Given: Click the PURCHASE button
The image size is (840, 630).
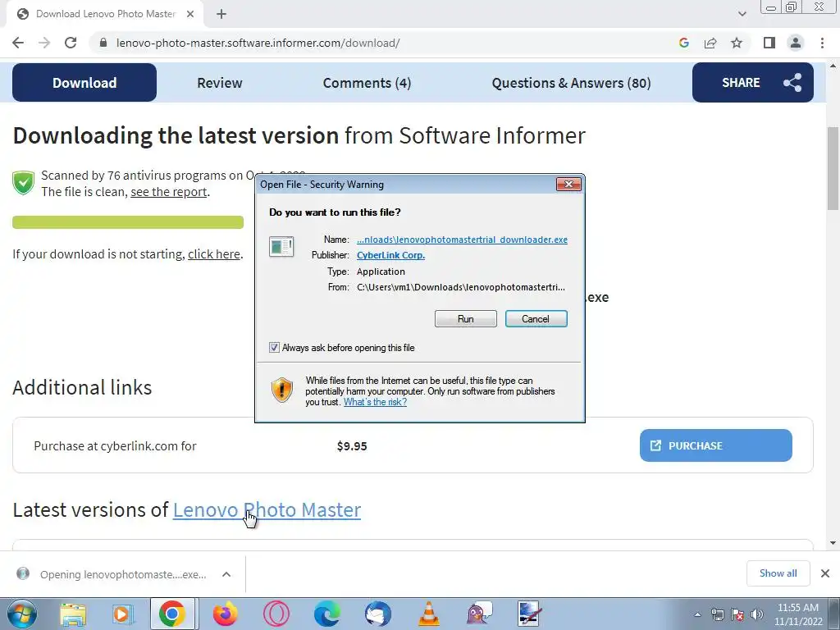Looking at the screenshot, I should (x=715, y=445).
